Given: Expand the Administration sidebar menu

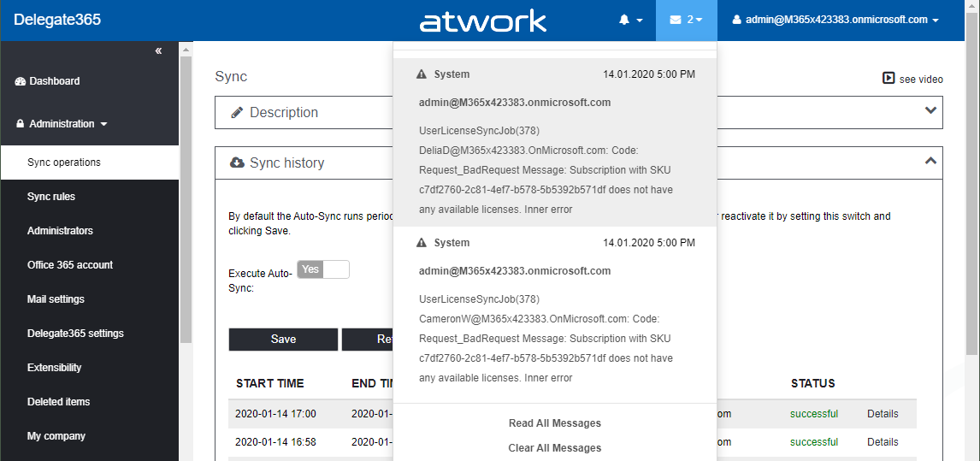Looking at the screenshot, I should (62, 124).
